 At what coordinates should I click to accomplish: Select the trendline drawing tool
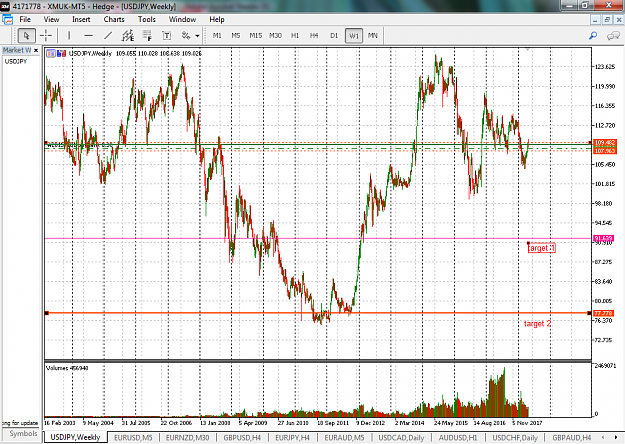(108, 35)
